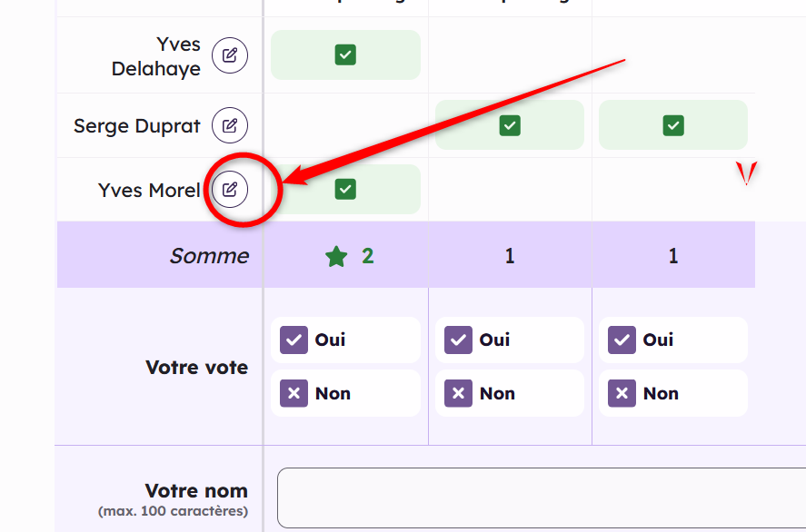This screenshot has width=806, height=532.
Task: Click the name Serge Duprat
Action: [137, 126]
